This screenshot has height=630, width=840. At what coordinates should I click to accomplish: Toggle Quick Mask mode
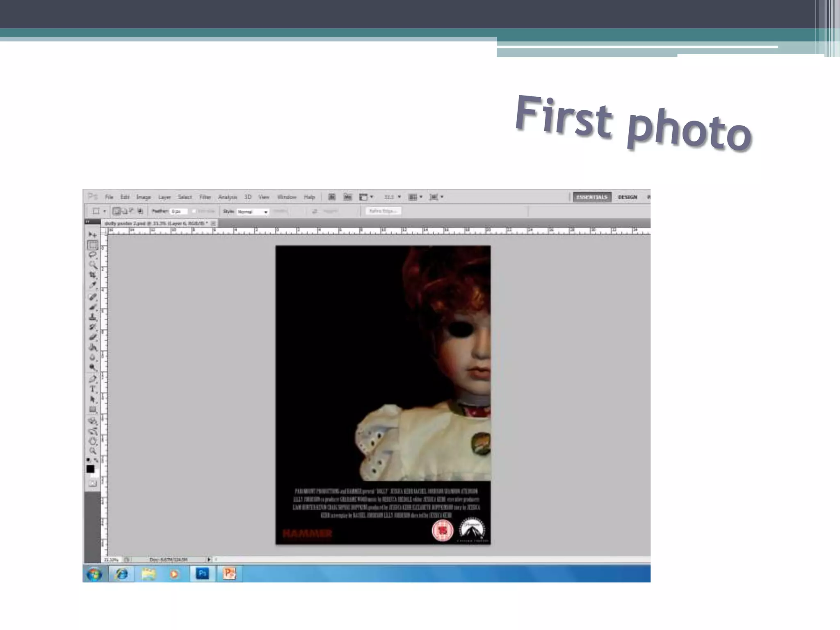[x=93, y=484]
